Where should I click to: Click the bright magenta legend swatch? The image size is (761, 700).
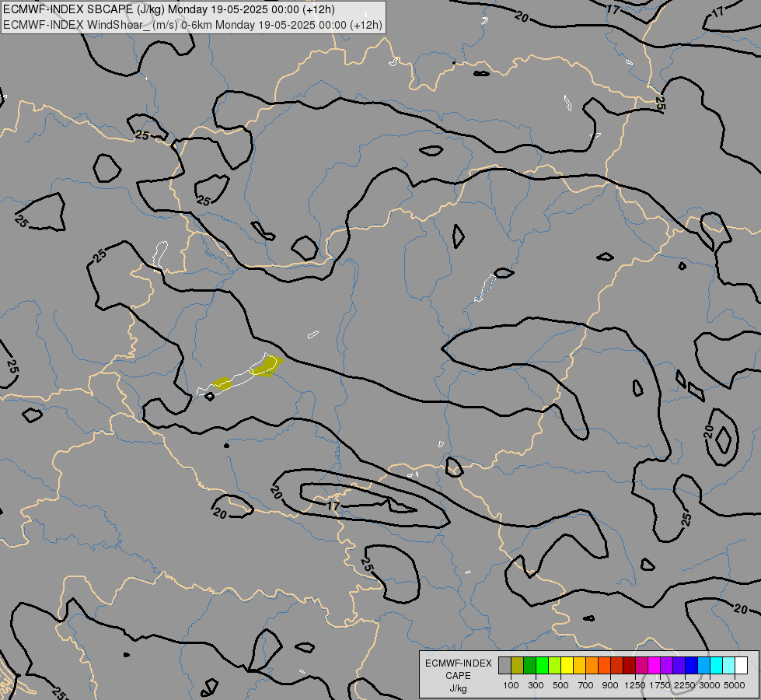pyautogui.click(x=655, y=666)
